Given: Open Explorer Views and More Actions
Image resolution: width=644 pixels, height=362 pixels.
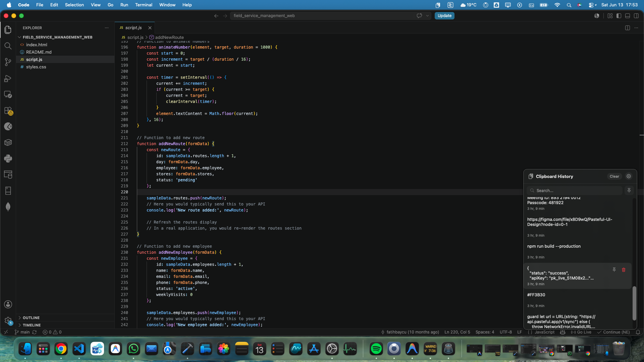Looking at the screenshot, I should pyautogui.click(x=107, y=28).
